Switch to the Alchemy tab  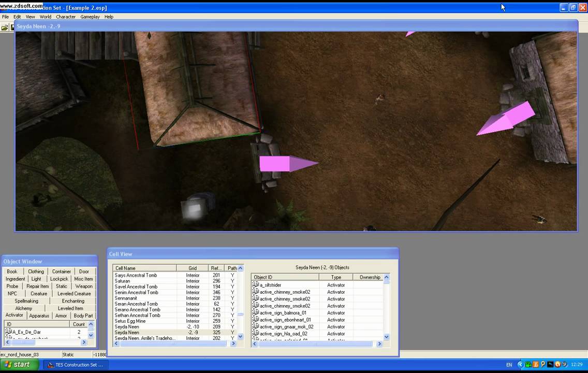[x=24, y=308]
